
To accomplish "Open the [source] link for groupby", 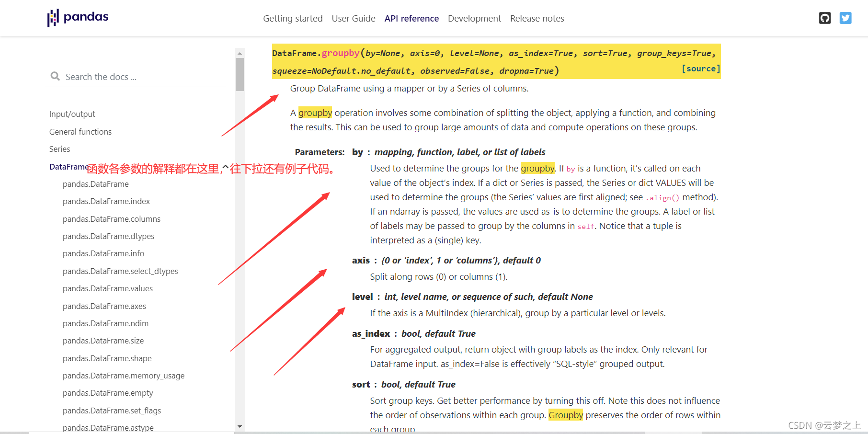I will click(x=701, y=69).
